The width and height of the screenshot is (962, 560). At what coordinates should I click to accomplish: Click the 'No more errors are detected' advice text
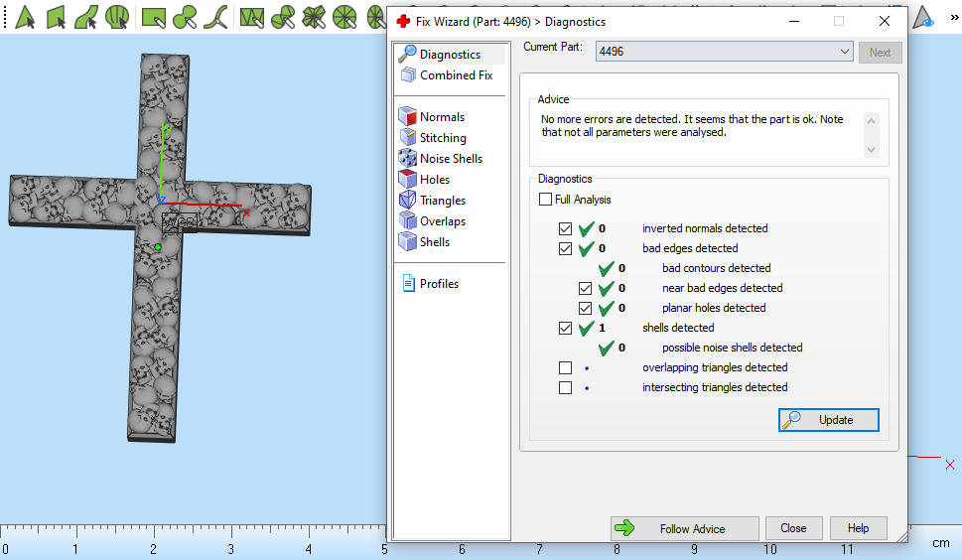point(692,126)
